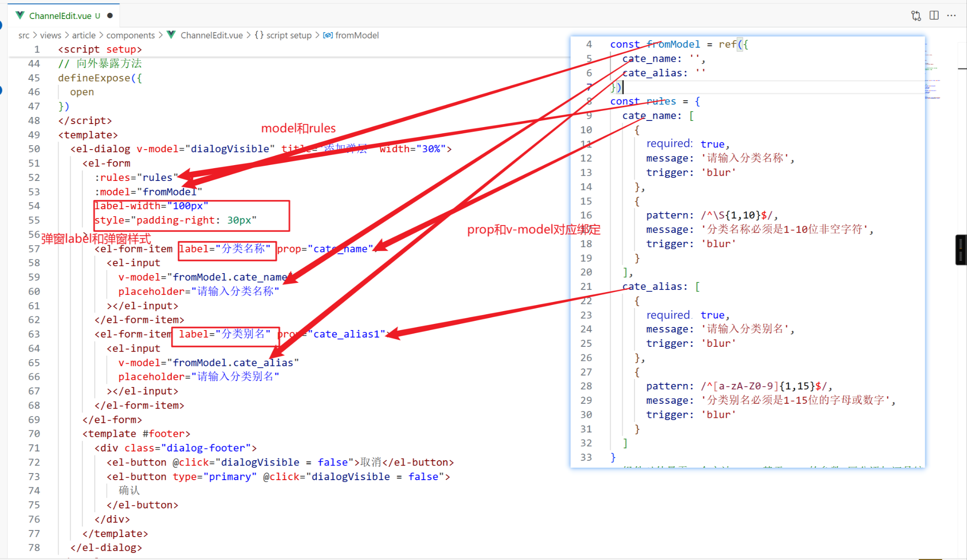Select the ChannelEdit.vue editor tab
Viewport: 967px width, 560px height.
click(x=60, y=16)
